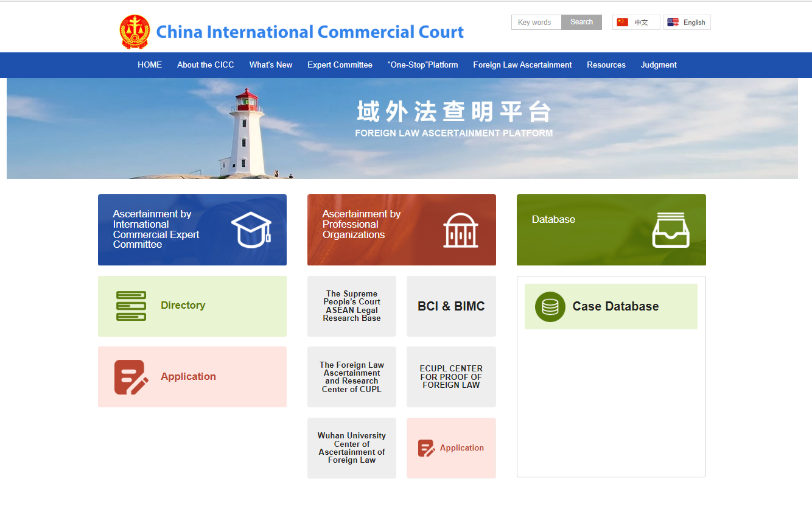Click the small Application pencil icon
Image resolution: width=812 pixels, height=509 pixels.
tap(426, 448)
